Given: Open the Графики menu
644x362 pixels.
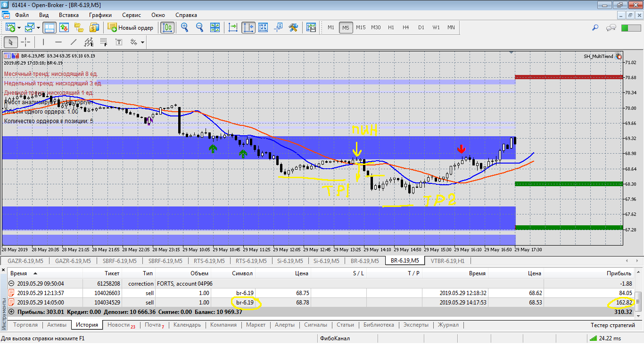Looking at the screenshot, I should tap(100, 15).
